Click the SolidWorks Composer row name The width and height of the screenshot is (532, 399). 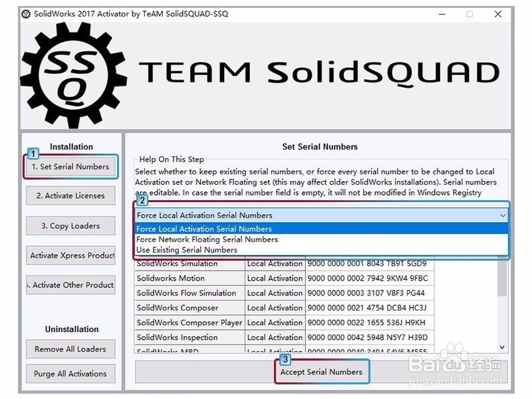190,308
